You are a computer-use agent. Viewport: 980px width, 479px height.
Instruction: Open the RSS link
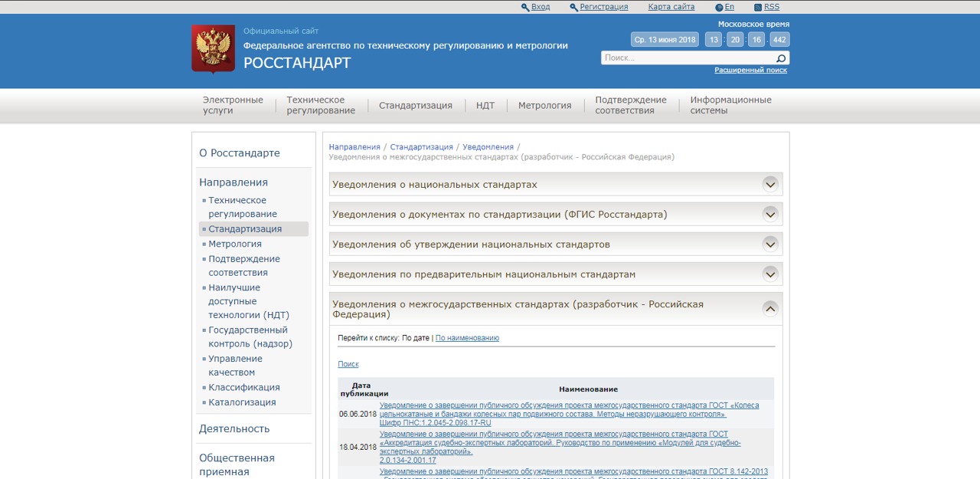click(x=772, y=7)
